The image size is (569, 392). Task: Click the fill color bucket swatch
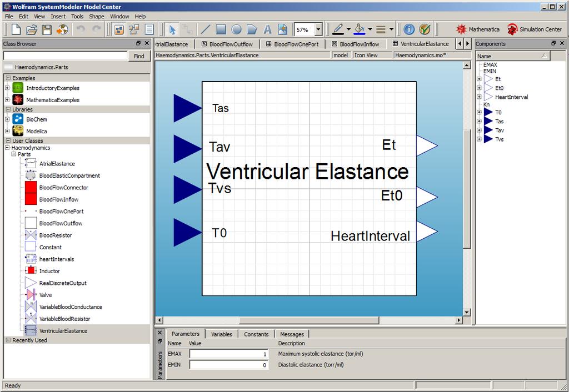pos(360,29)
